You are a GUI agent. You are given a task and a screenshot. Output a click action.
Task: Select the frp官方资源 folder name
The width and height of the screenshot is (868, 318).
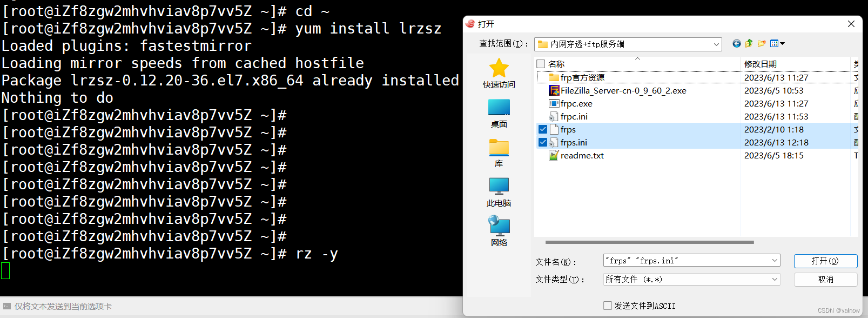(582, 77)
